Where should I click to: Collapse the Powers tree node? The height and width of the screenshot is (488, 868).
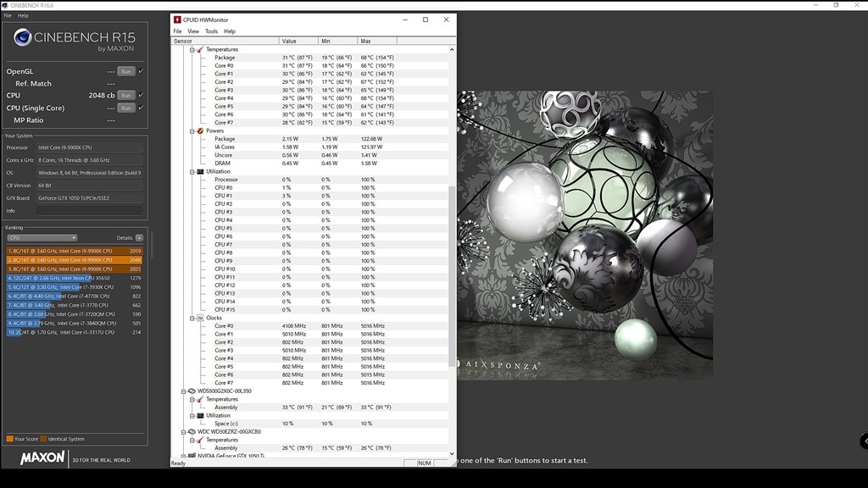tap(192, 131)
